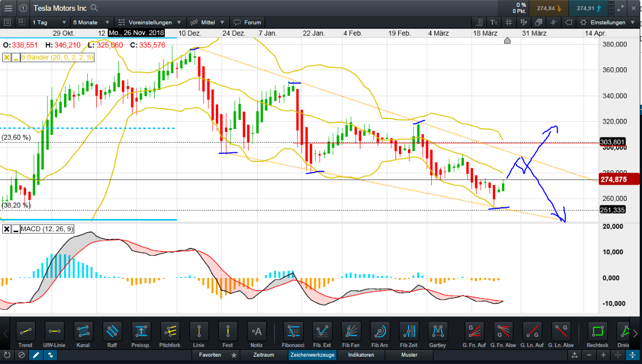Open the Muster tab
Screen dimensions: 642x364
[409, 355]
